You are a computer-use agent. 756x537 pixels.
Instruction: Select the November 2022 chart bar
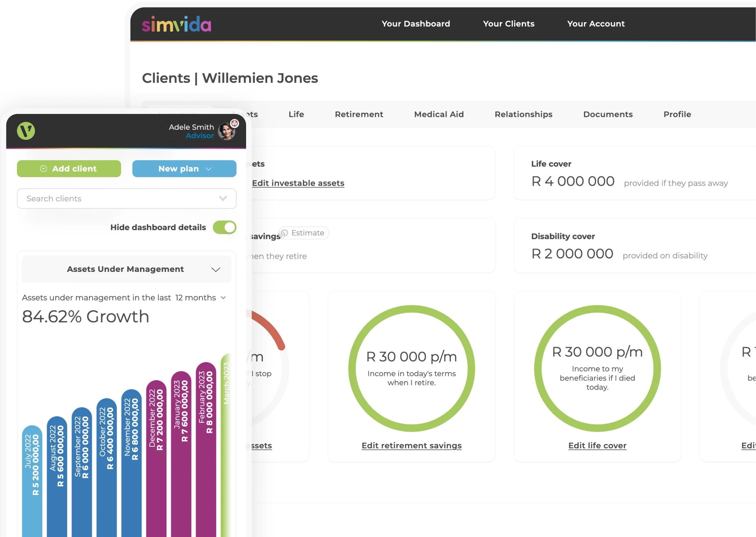pos(131,463)
